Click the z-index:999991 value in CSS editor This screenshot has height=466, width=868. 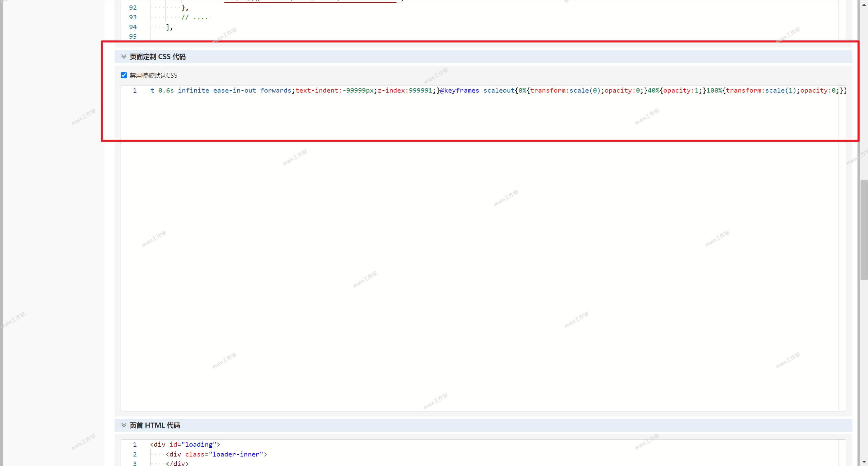pos(405,91)
